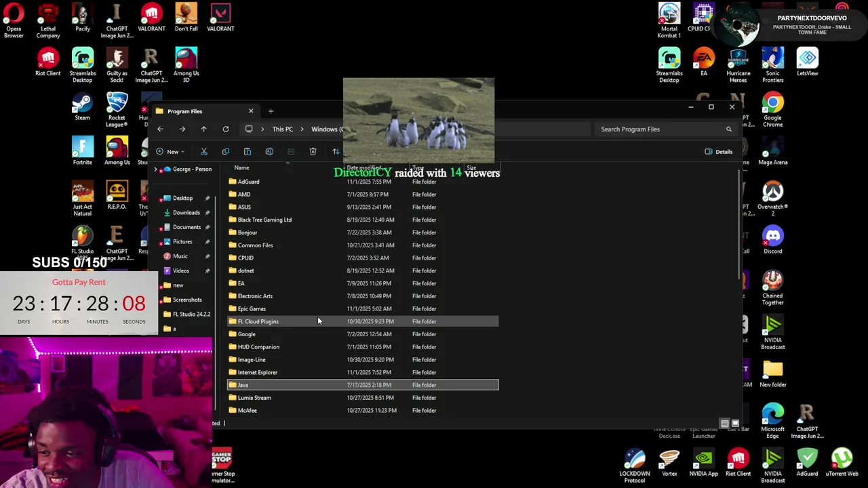Click the Sort icon in Explorer toolbar
Image resolution: width=868 pixels, height=488 pixels.
[x=336, y=152]
